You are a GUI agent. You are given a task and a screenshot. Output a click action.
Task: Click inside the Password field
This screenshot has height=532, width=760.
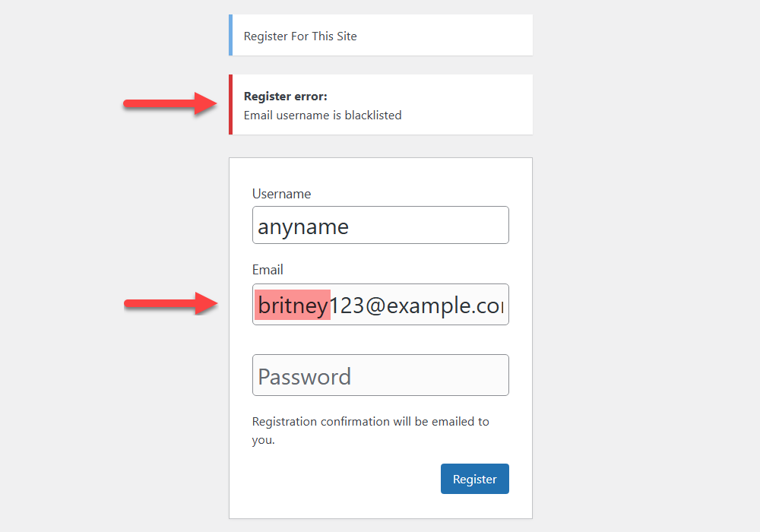380,375
